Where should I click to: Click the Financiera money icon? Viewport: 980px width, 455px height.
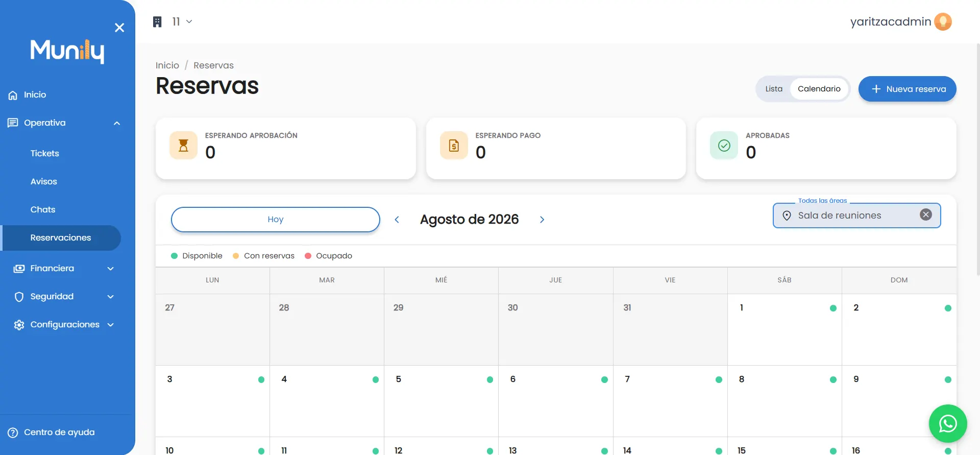[19, 269]
